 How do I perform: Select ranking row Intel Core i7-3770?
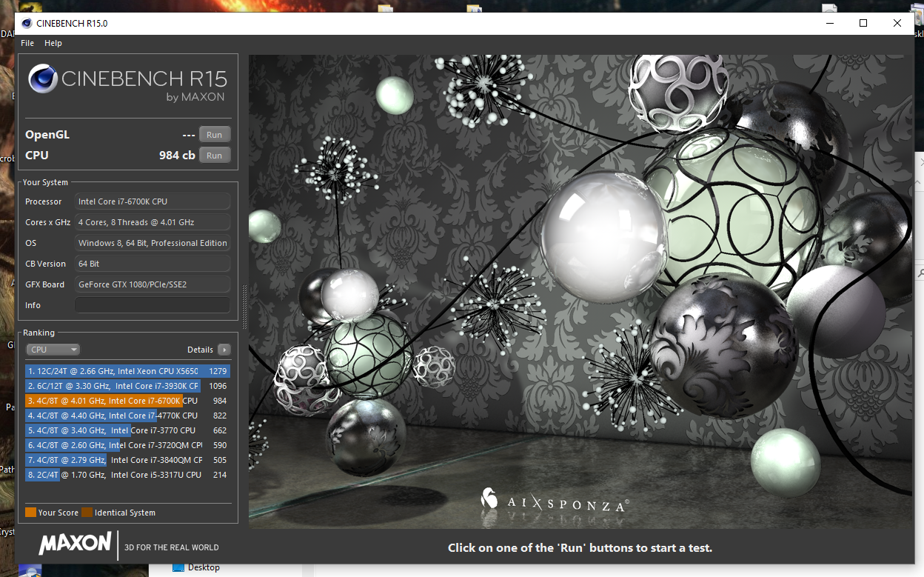127,430
